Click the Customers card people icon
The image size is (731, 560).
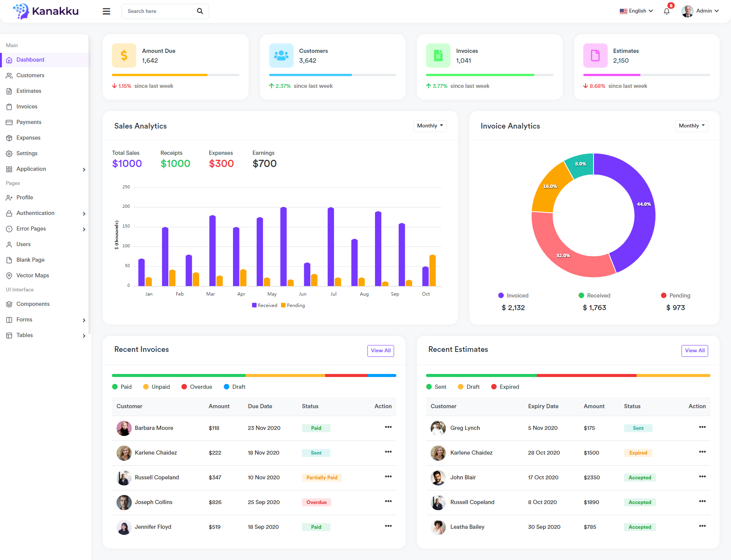coord(281,56)
